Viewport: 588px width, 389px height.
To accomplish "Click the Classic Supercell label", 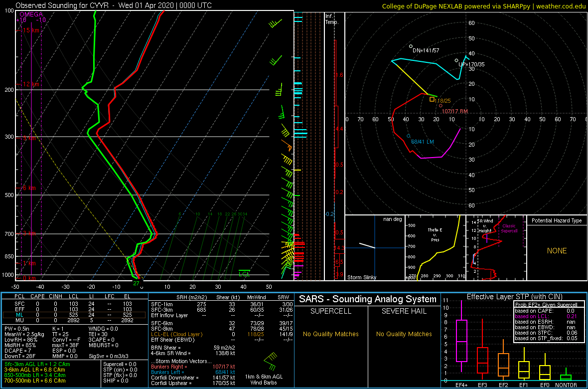I will pyautogui.click(x=510, y=228).
